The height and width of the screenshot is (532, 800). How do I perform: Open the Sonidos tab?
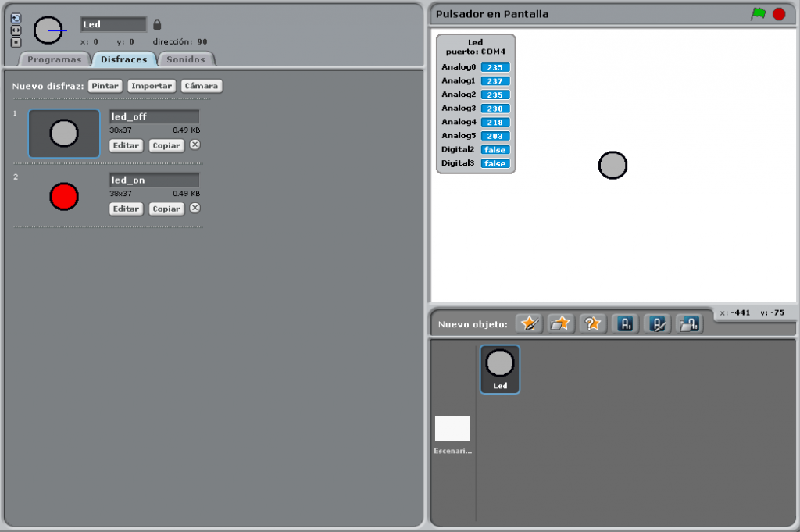pos(186,59)
